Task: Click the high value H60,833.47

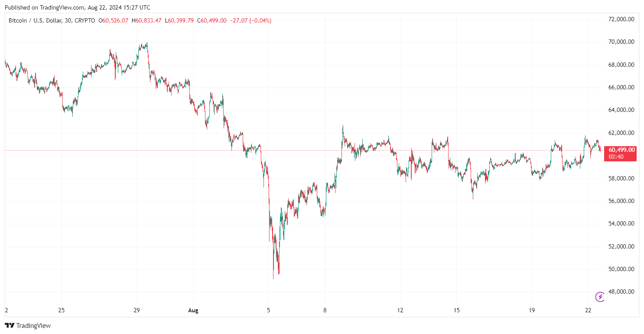Action: (146, 20)
